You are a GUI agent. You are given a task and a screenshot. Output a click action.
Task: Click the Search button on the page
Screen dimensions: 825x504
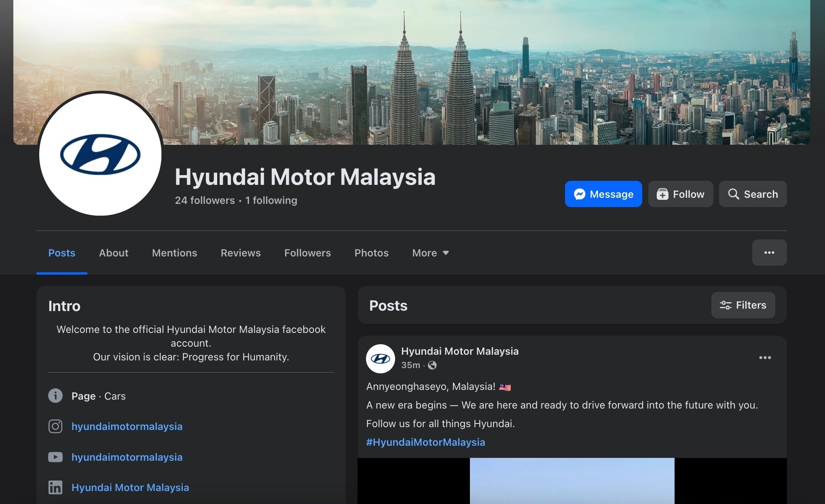(x=753, y=194)
